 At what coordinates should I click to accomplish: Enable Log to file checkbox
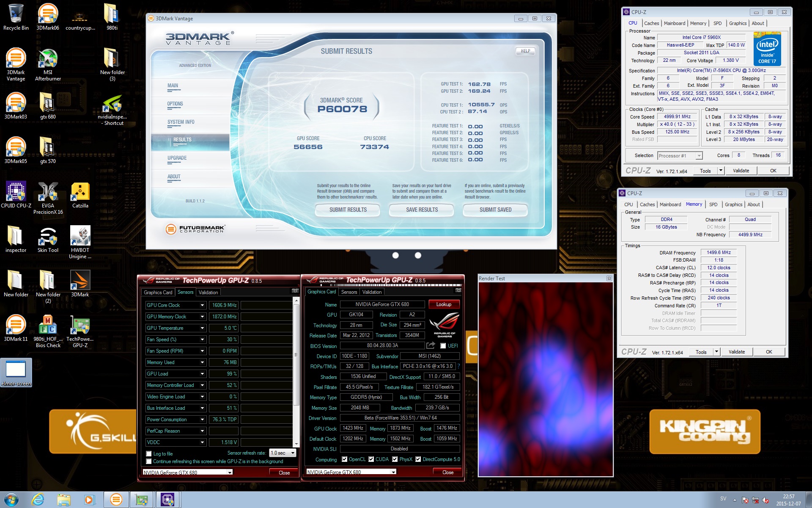[x=148, y=454]
